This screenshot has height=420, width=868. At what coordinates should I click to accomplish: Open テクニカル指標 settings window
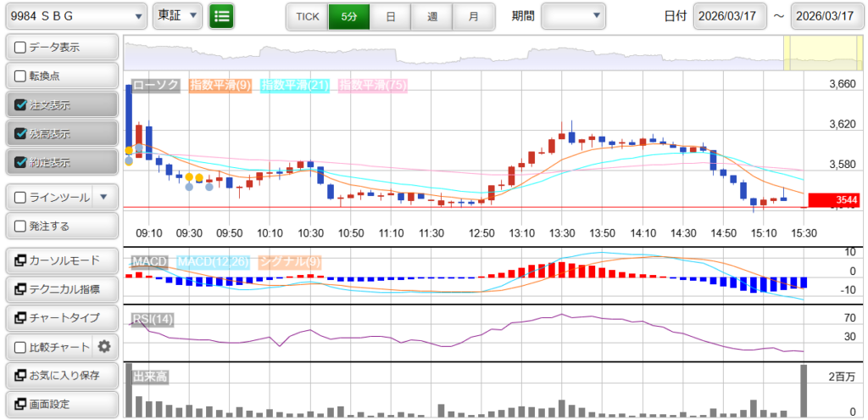pyautogui.click(x=61, y=289)
